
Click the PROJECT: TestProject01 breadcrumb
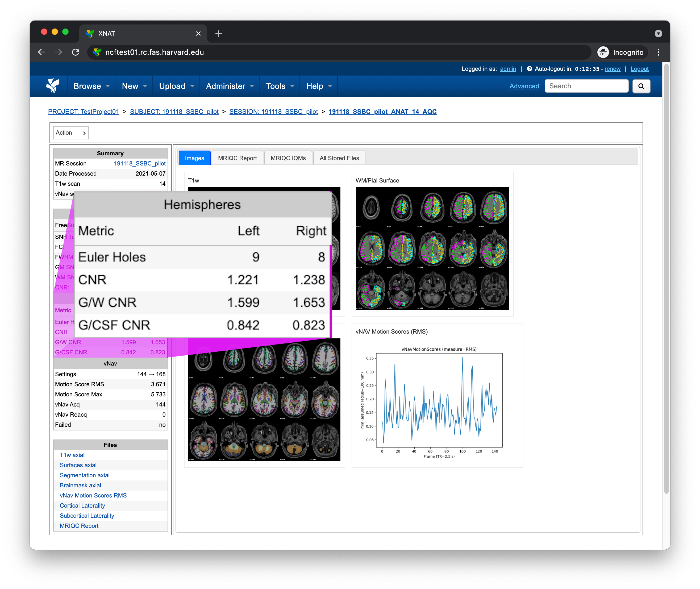84,111
